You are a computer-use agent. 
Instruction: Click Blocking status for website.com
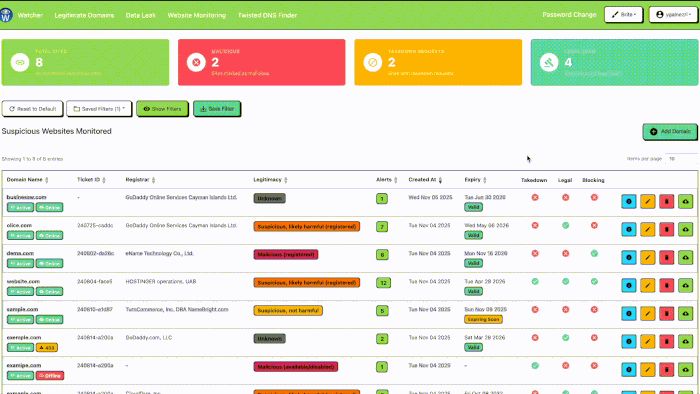(594, 282)
